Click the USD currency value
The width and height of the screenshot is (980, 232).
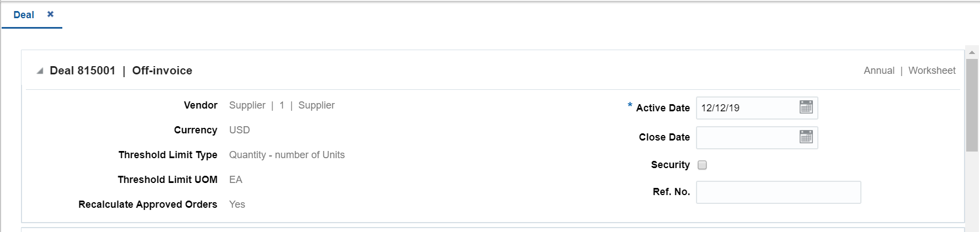(239, 130)
